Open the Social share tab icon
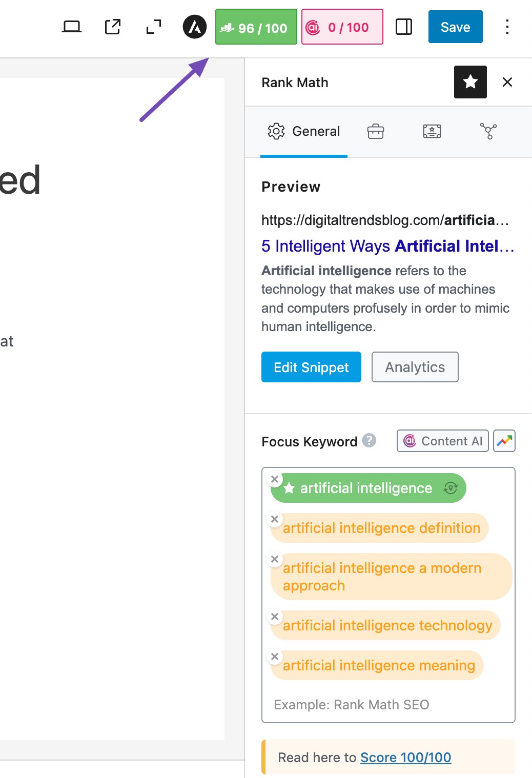The image size is (532, 778). [488, 131]
